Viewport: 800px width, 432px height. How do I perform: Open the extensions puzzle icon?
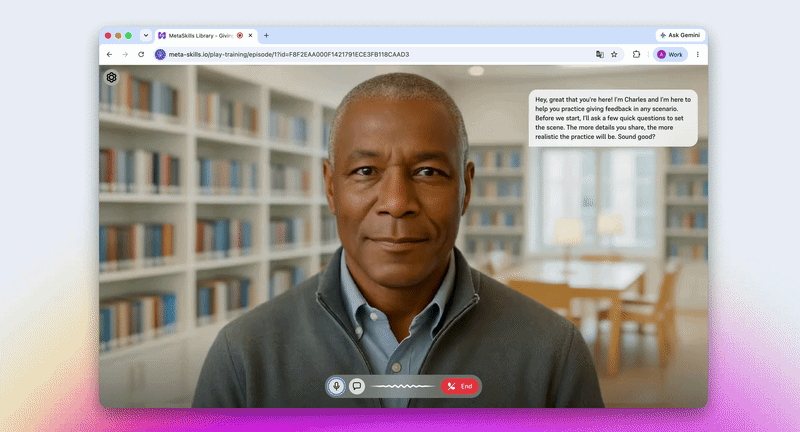[x=636, y=55]
